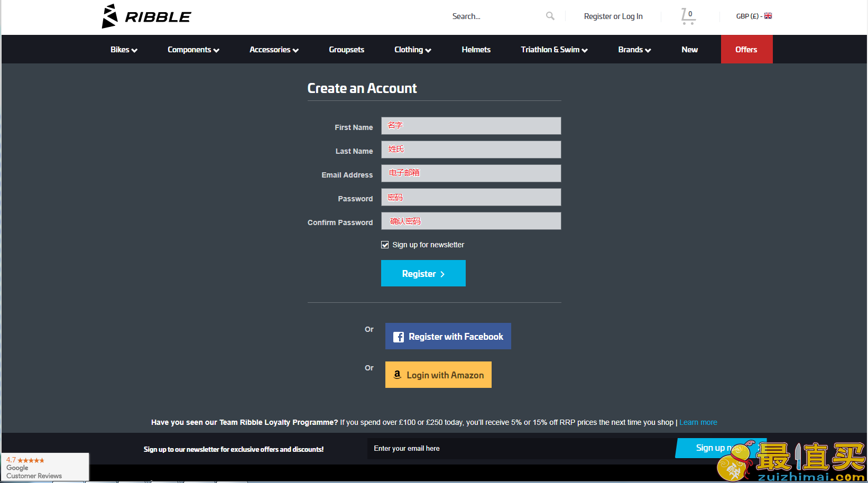
Task: Click the Enter your email here field
Action: pos(521,448)
